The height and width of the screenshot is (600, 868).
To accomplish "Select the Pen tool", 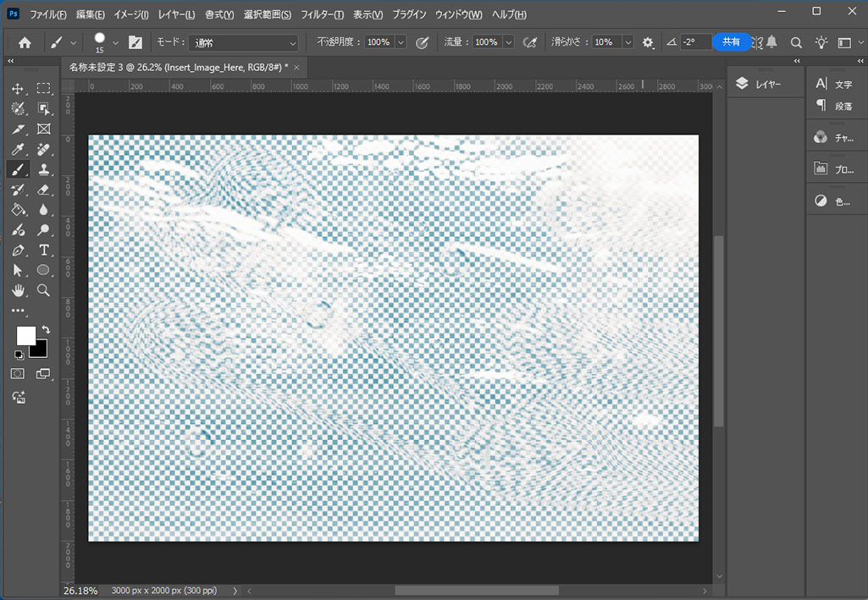I will [x=18, y=250].
